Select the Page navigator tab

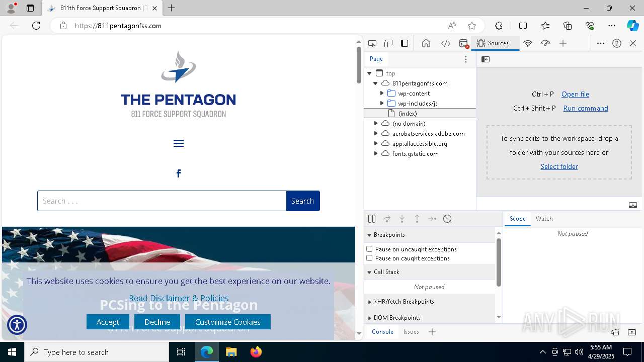tap(376, 59)
